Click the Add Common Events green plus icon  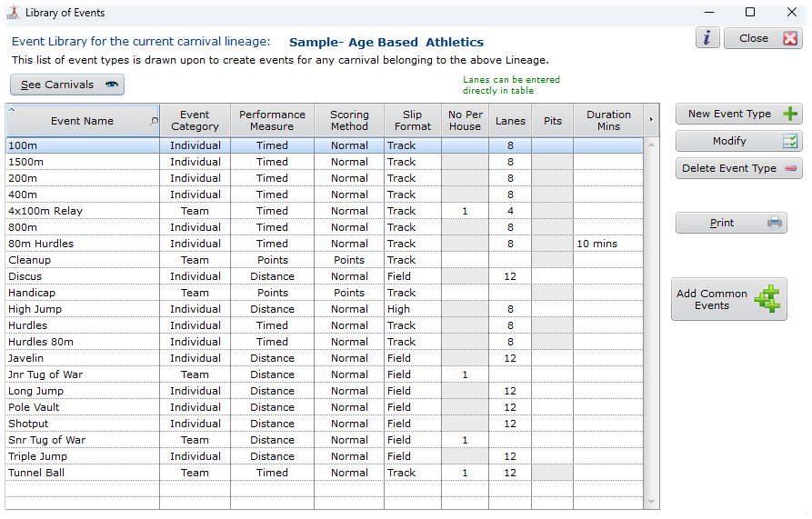coord(767,299)
